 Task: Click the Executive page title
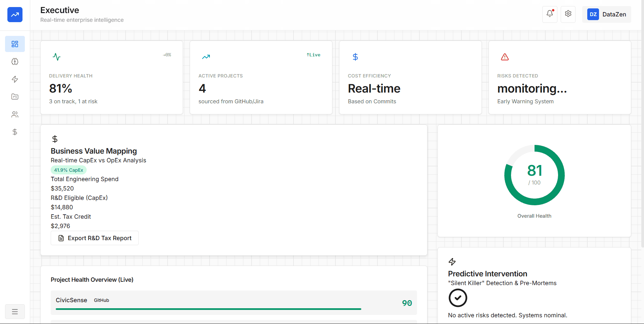click(60, 10)
